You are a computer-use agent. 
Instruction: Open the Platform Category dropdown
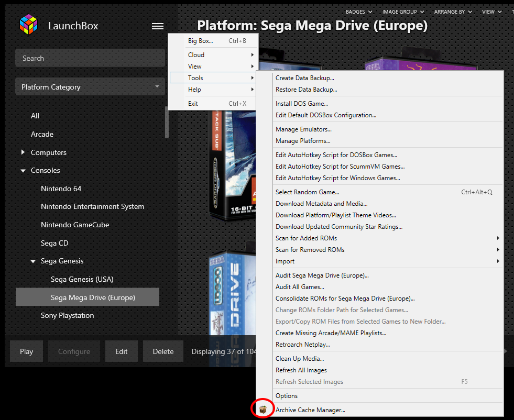pos(90,87)
